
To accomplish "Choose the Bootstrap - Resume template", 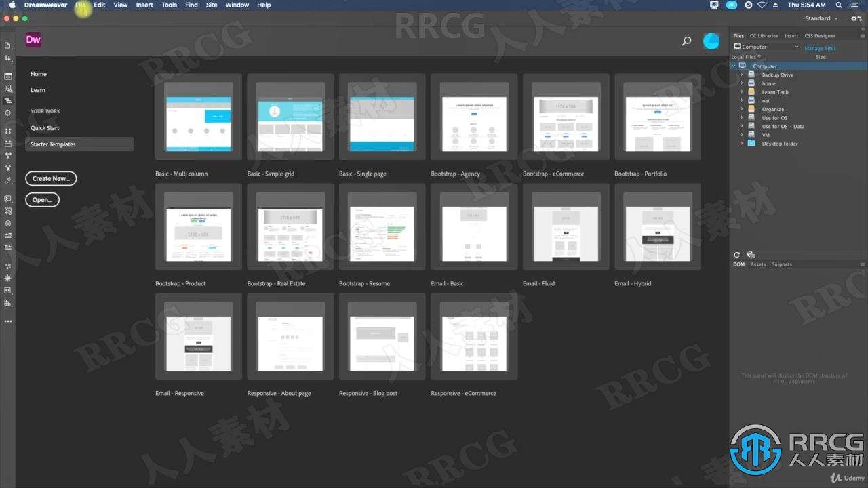I will coord(382,226).
